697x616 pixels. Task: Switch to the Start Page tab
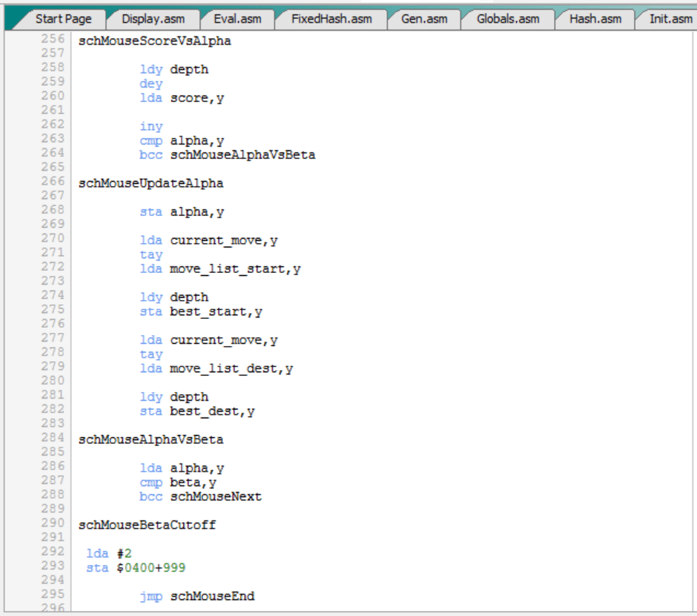[x=63, y=19]
